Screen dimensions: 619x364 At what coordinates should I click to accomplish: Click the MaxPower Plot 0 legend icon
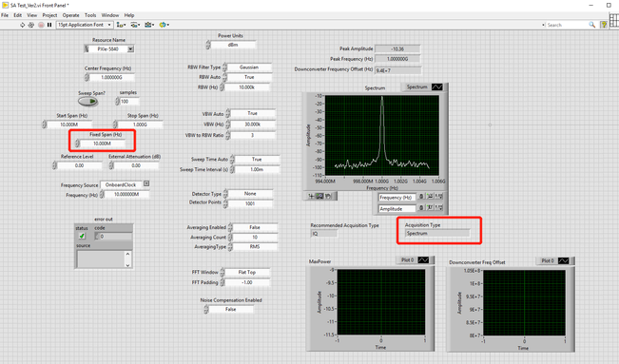click(x=423, y=260)
